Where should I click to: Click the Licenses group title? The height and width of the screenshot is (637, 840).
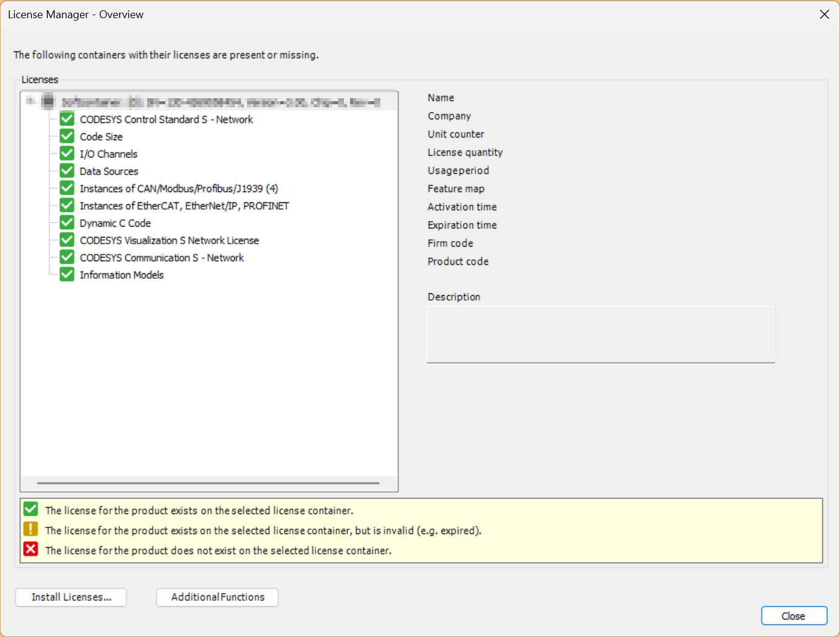click(40, 79)
